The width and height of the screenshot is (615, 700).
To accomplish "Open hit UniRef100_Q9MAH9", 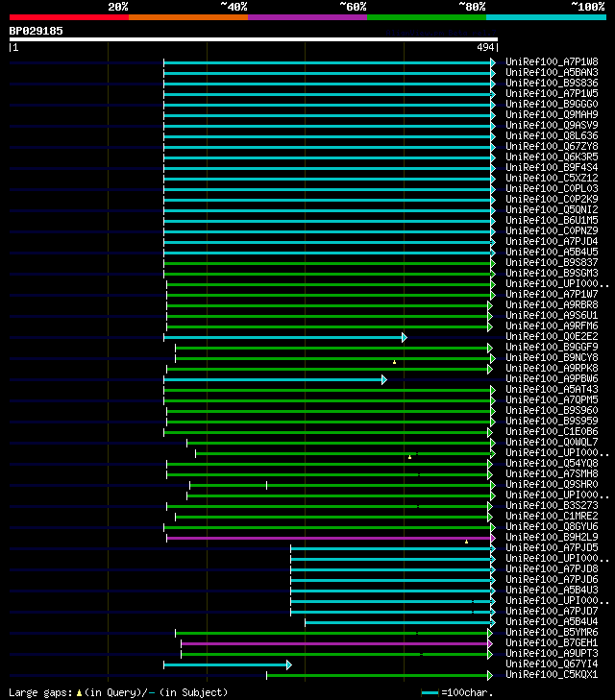I will point(552,114).
